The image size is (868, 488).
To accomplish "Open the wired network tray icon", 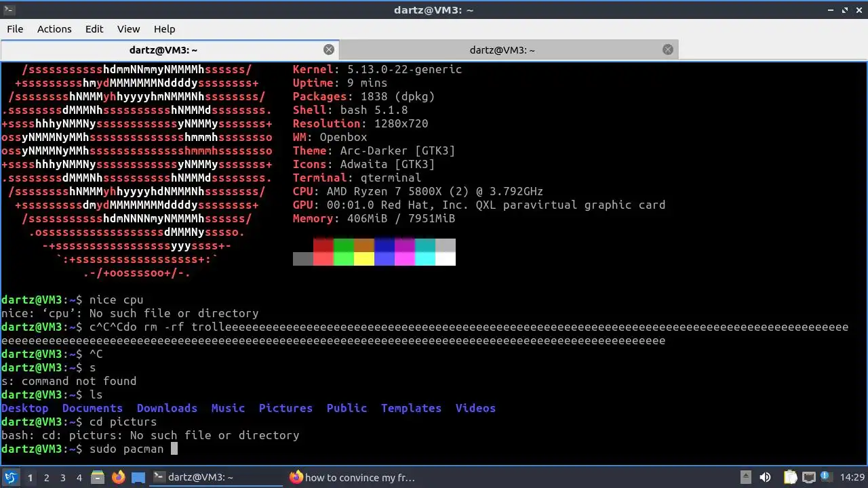I will (810, 477).
